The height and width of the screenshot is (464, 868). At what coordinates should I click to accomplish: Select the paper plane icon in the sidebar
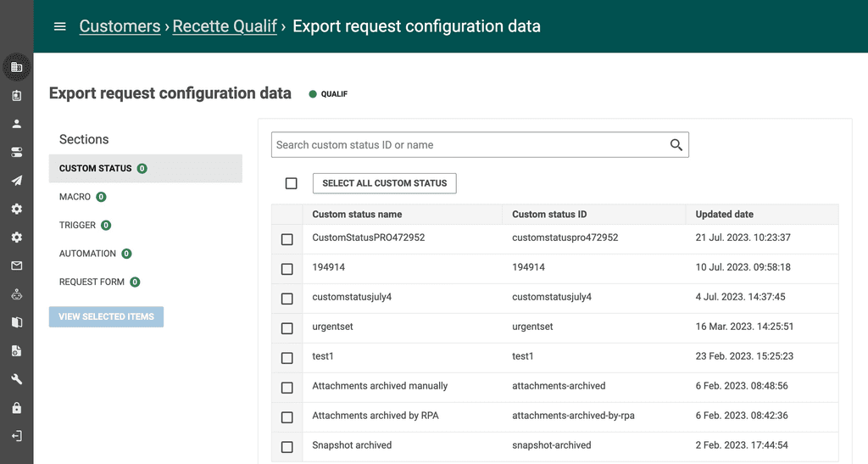point(16,181)
